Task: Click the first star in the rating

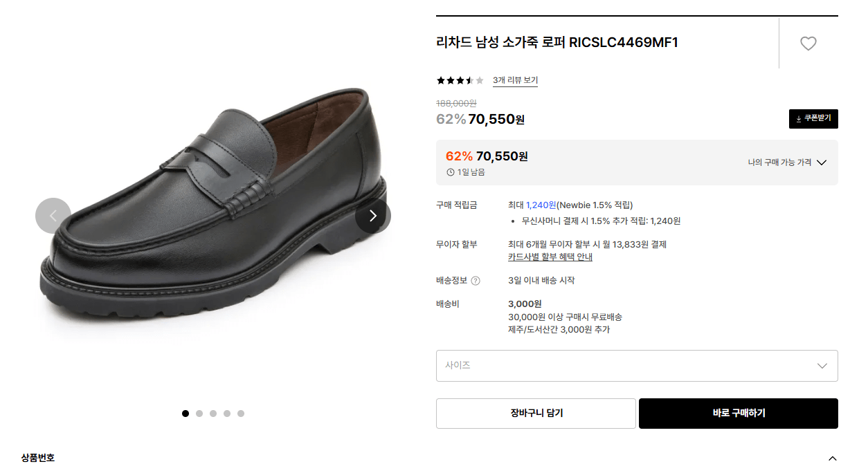Action: pyautogui.click(x=440, y=80)
